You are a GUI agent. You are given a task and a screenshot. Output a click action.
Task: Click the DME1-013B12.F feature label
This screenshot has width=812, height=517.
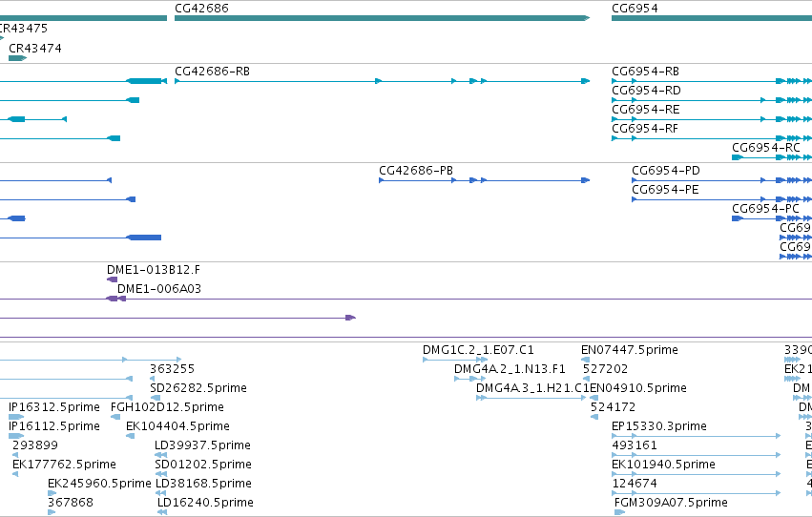(154, 270)
